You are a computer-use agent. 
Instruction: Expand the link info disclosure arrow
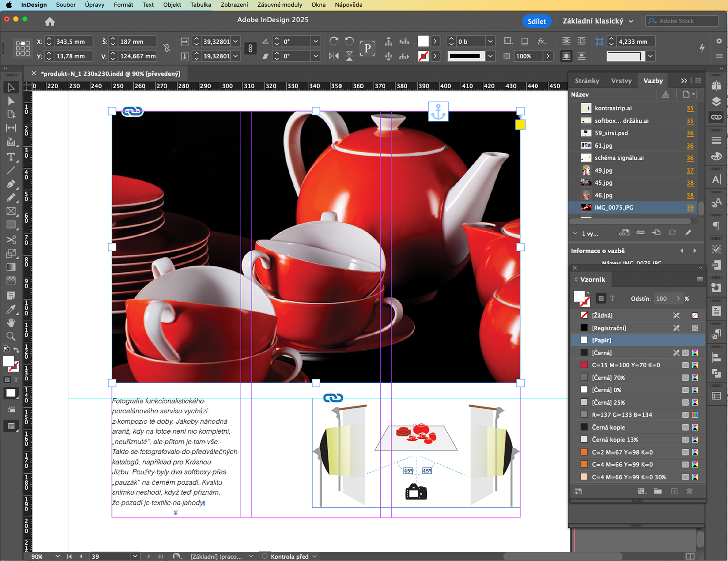575,233
